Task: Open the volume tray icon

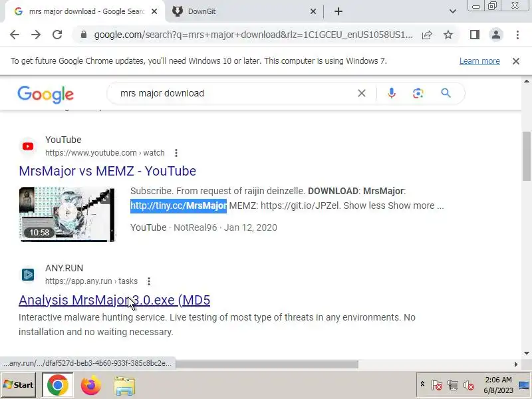Action: point(469,385)
